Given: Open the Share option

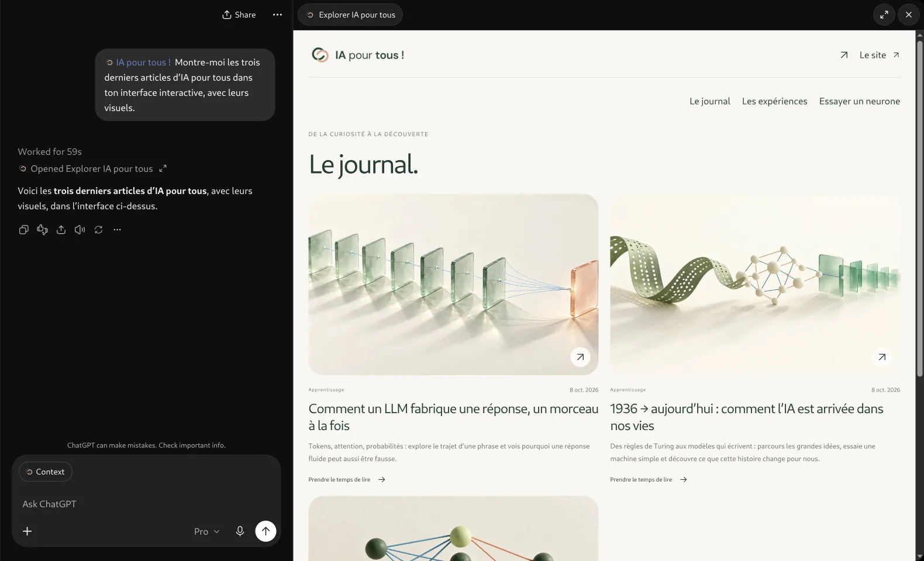Looking at the screenshot, I should [x=239, y=15].
